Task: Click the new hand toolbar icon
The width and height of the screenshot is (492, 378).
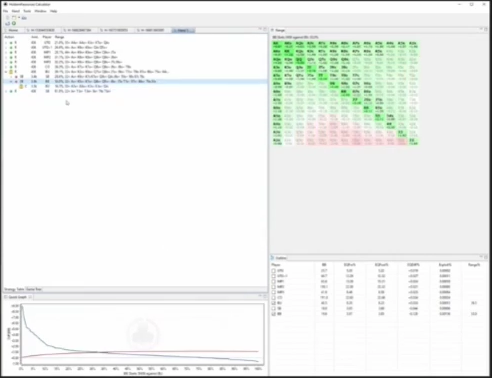Action: click(14, 18)
